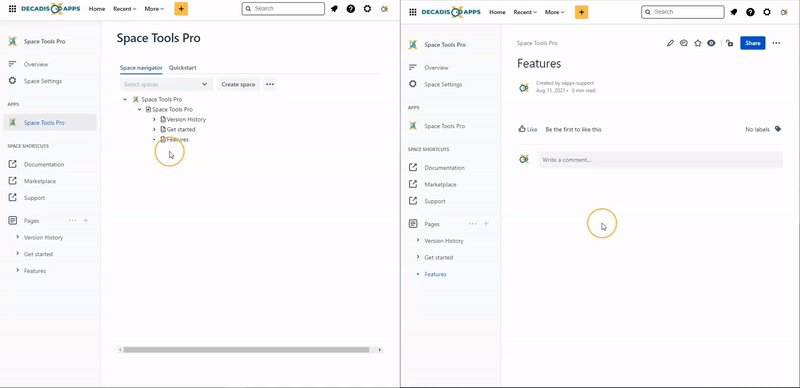
Task: Click the yellow plus create button in left window
Action: pyautogui.click(x=181, y=9)
